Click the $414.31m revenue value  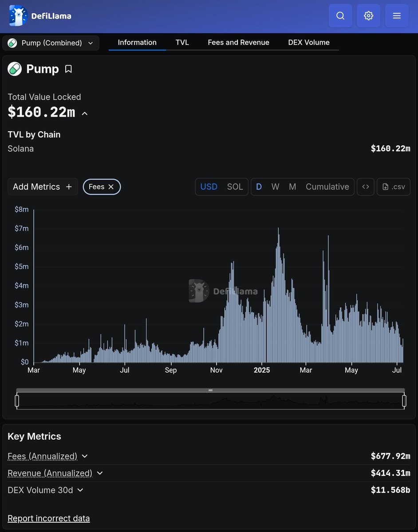pyautogui.click(x=390, y=473)
